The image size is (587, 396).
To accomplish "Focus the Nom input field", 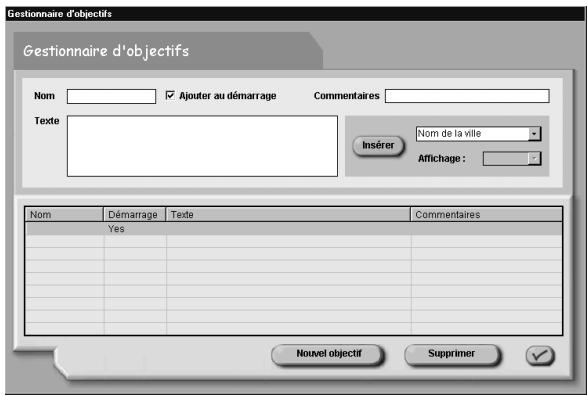I will coord(112,96).
